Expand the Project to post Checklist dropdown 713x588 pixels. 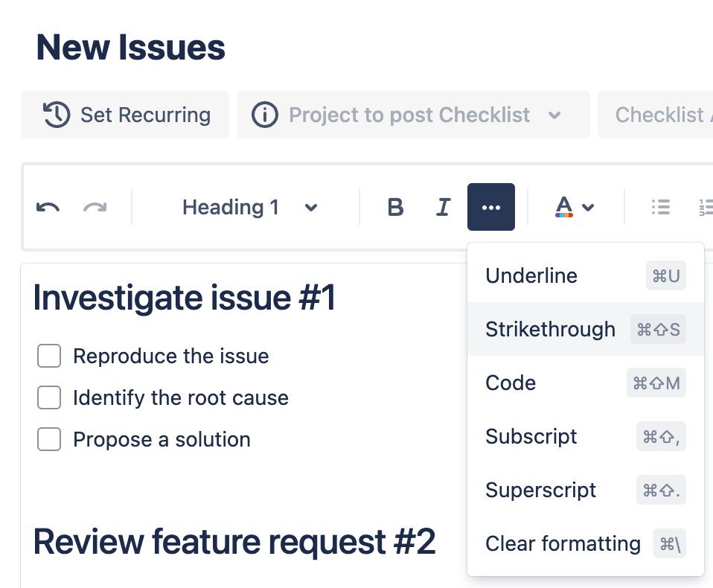pos(554,115)
